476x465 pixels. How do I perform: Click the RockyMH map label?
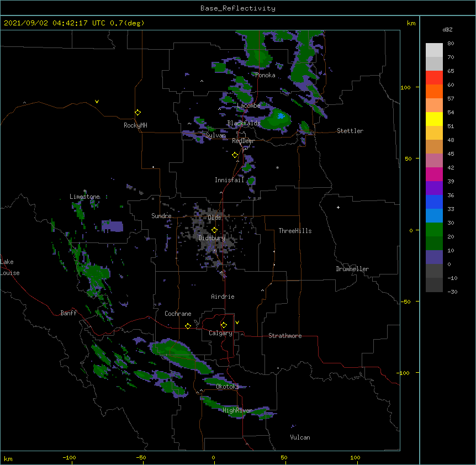point(135,125)
